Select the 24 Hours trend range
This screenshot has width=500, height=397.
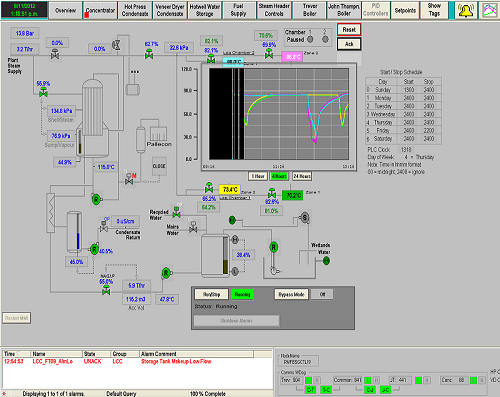(x=302, y=176)
